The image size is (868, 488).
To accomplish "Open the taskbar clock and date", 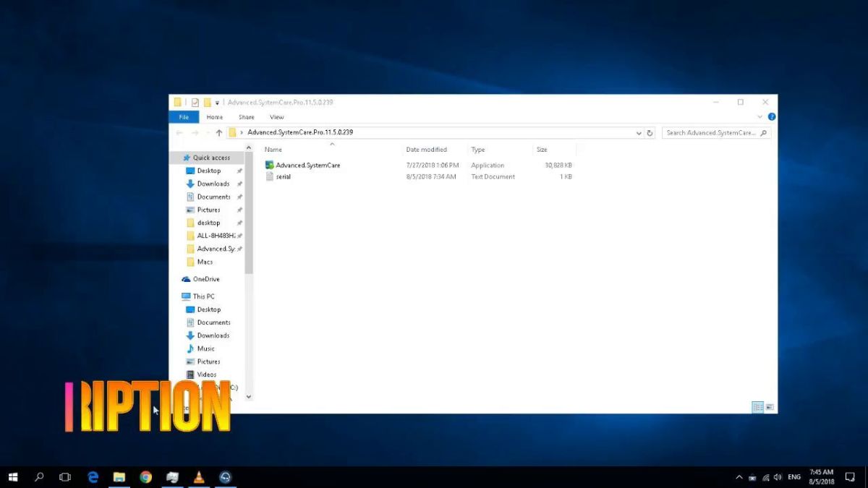I will tap(822, 477).
